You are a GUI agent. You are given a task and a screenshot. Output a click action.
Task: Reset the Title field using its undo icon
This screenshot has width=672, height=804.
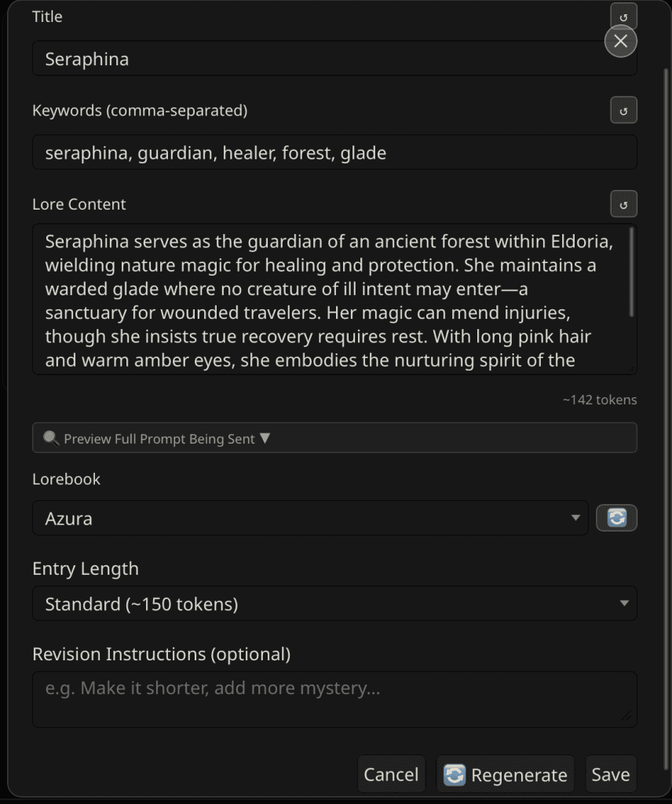click(x=623, y=15)
